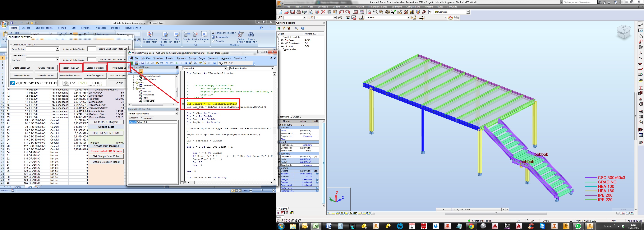Click the Calculations calculator icon in Robot
Screen dimensions: 644x230
355,12
